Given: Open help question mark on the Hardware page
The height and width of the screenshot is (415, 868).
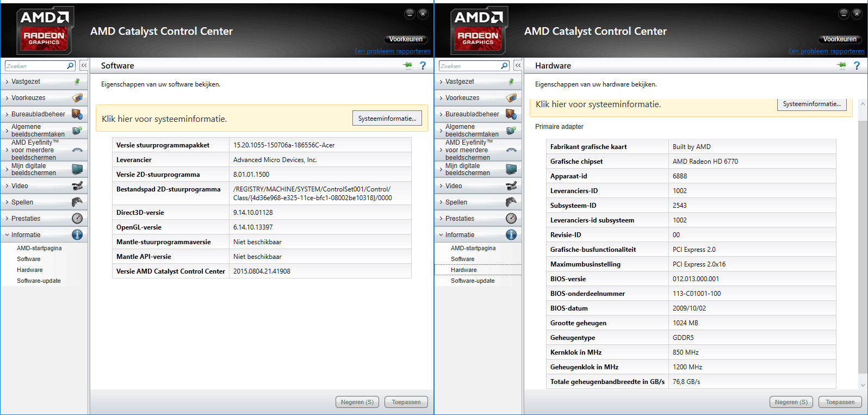Looking at the screenshot, I should tap(857, 65).
